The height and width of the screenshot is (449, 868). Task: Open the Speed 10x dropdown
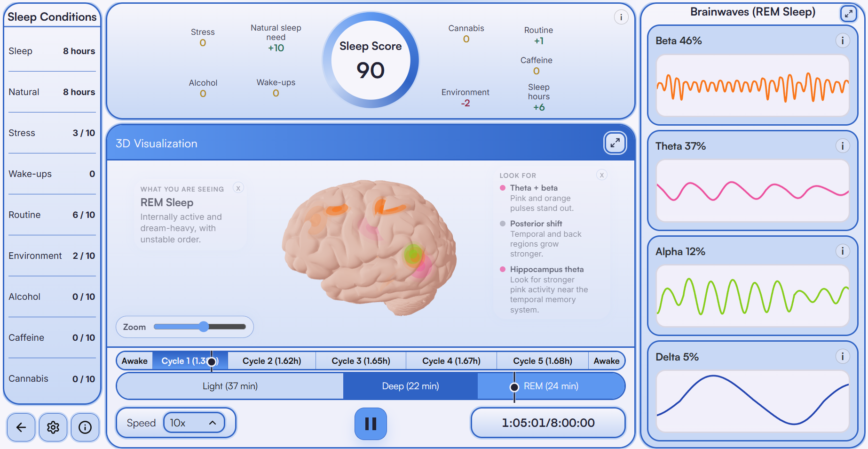coord(194,423)
